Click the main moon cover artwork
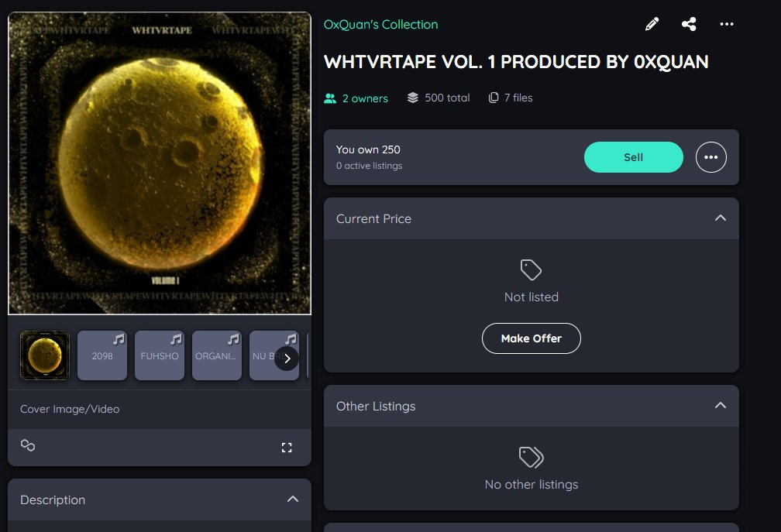The height and width of the screenshot is (532, 781). pyautogui.click(x=160, y=163)
